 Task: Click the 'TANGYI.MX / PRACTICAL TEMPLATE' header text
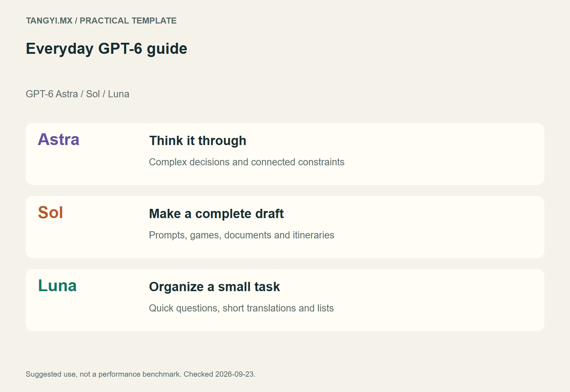101,21
